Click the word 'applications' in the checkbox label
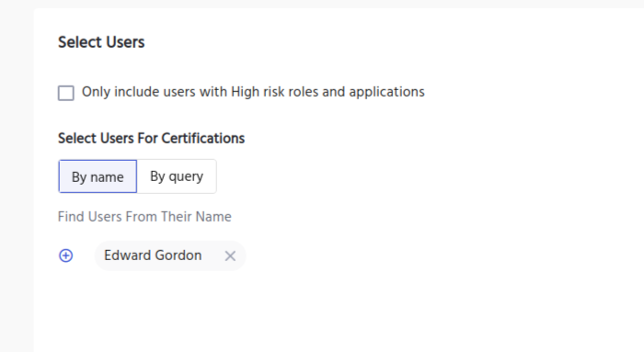 [x=386, y=92]
